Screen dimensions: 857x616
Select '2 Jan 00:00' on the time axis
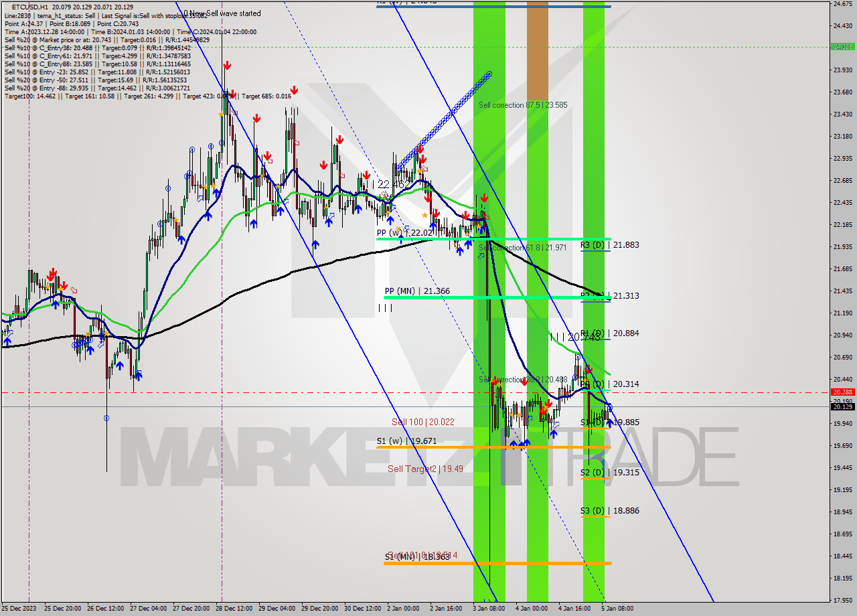(404, 609)
